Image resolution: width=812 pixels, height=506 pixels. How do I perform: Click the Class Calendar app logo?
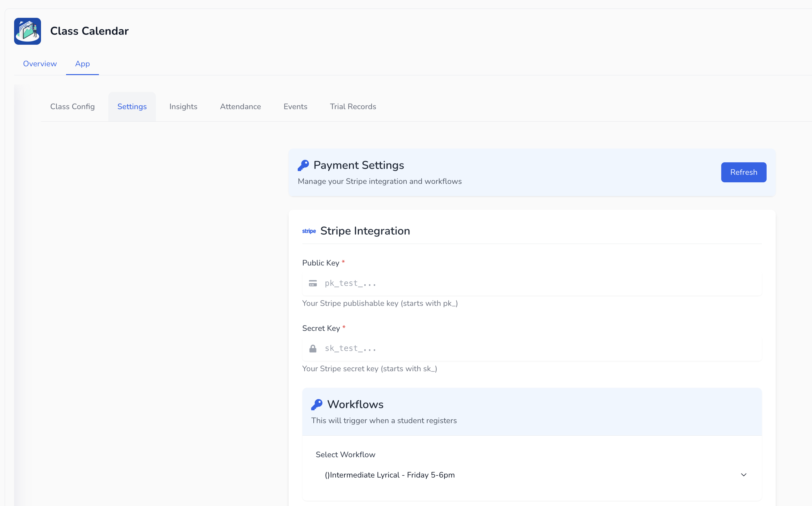[x=28, y=31]
